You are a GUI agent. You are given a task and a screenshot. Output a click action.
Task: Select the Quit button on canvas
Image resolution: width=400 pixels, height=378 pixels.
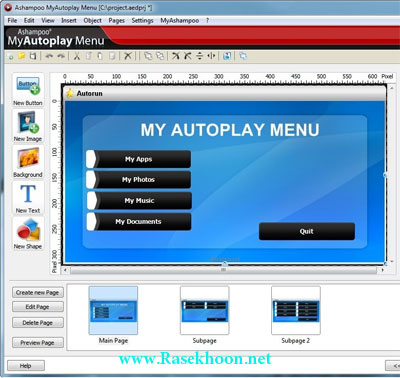click(x=307, y=231)
